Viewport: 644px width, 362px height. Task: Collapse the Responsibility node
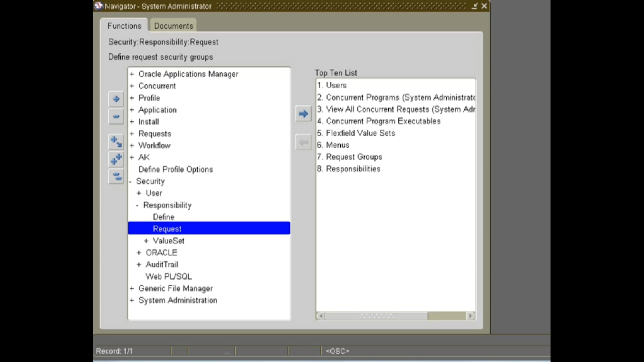(137, 205)
